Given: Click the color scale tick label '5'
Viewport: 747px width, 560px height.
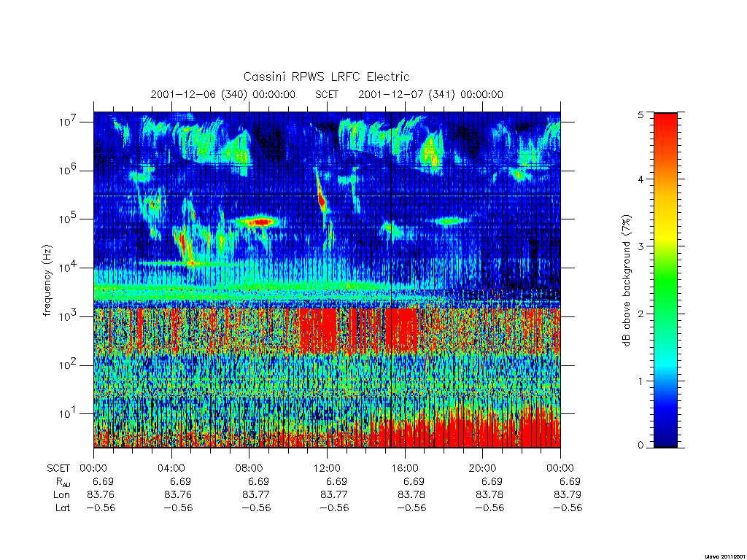Looking at the screenshot, I should click(x=640, y=114).
